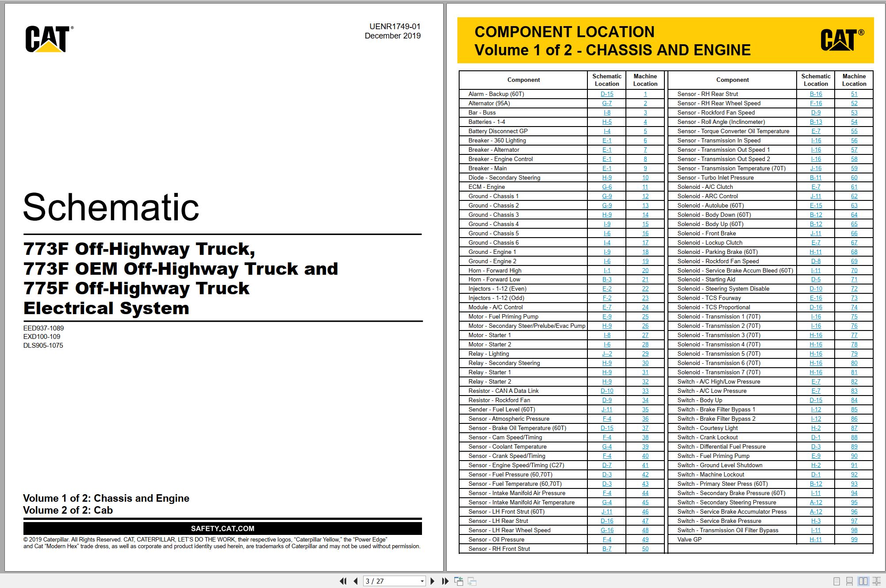886x588 pixels.
Task: Open schematic E-15 for Solenoid - Autolube (60T)
Action: (x=816, y=206)
